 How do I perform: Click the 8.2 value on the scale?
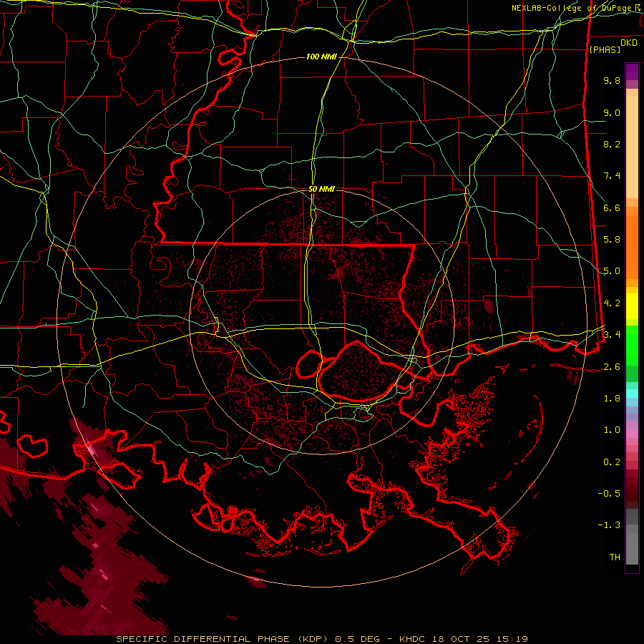(x=612, y=144)
